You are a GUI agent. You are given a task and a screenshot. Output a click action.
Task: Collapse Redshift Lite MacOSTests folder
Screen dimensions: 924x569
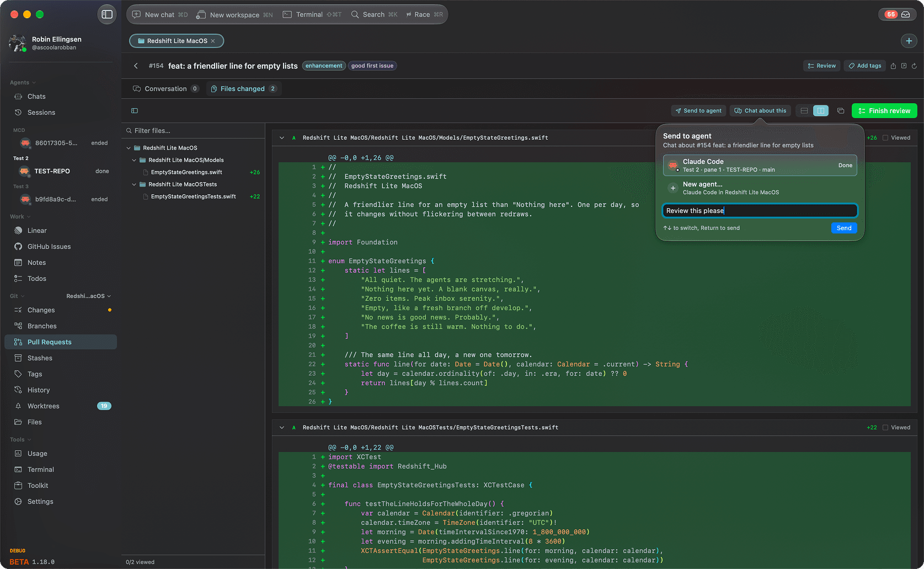134,184
